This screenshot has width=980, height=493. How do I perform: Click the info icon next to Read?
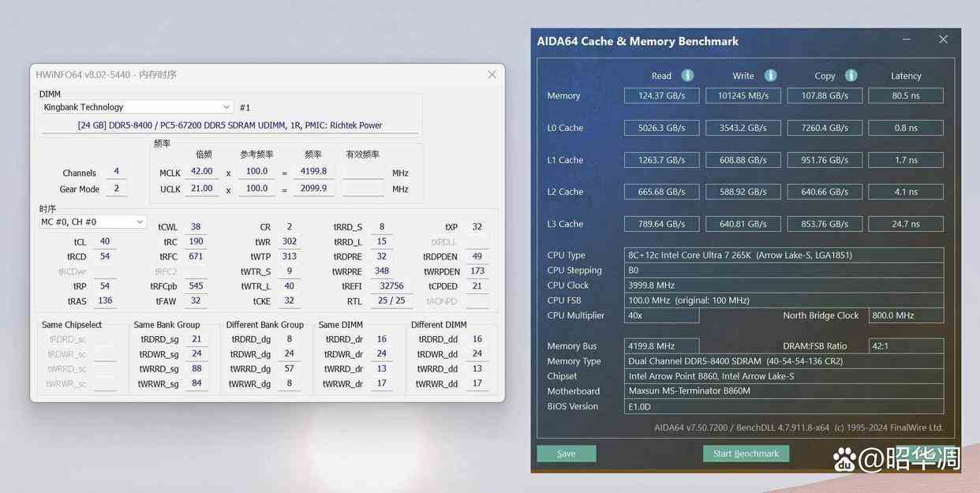tap(687, 76)
